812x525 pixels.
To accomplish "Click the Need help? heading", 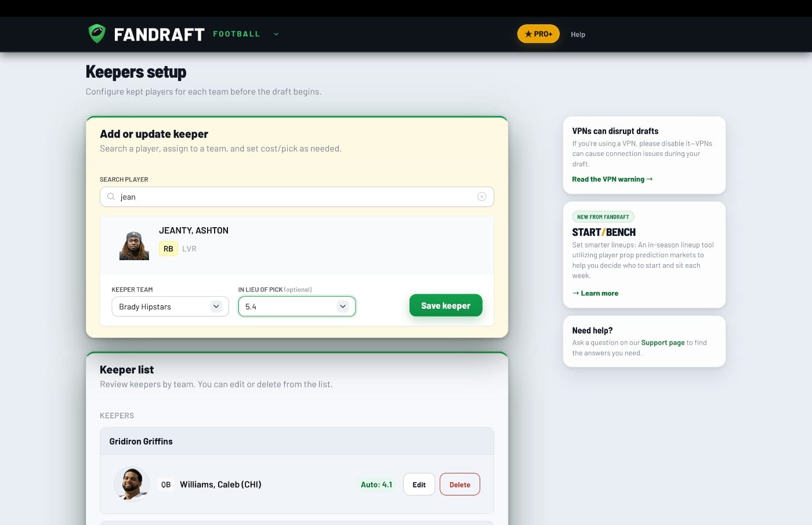I will (592, 330).
